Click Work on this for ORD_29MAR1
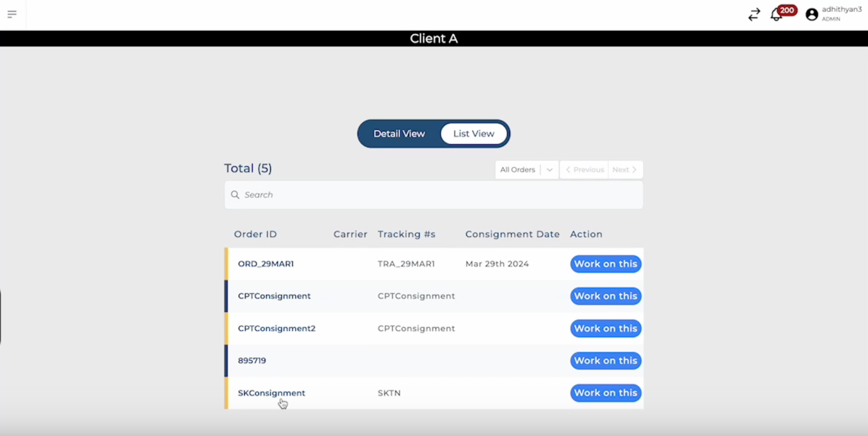The height and width of the screenshot is (436, 868). pos(605,264)
